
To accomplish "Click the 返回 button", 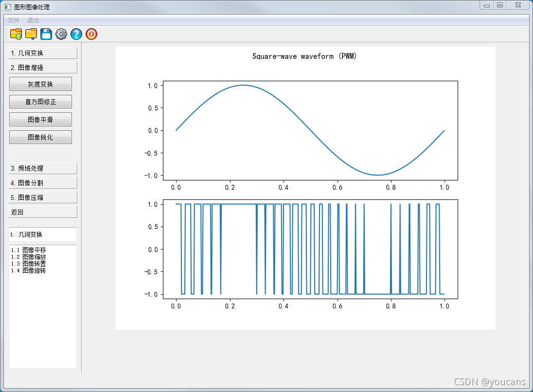I will tap(43, 212).
